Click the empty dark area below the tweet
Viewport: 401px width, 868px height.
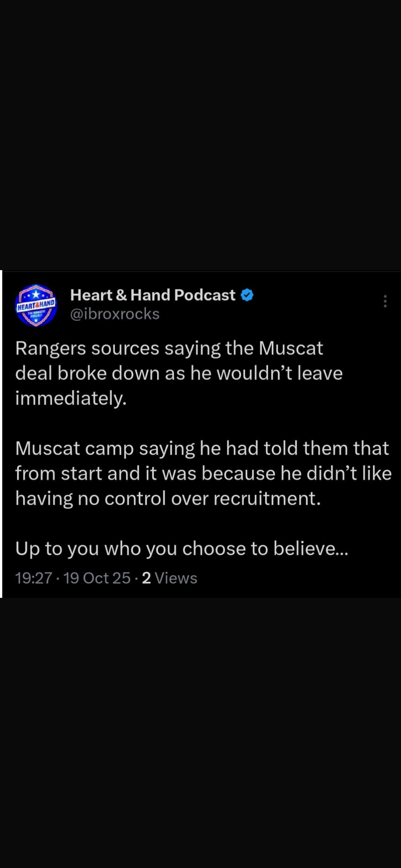click(x=200, y=731)
